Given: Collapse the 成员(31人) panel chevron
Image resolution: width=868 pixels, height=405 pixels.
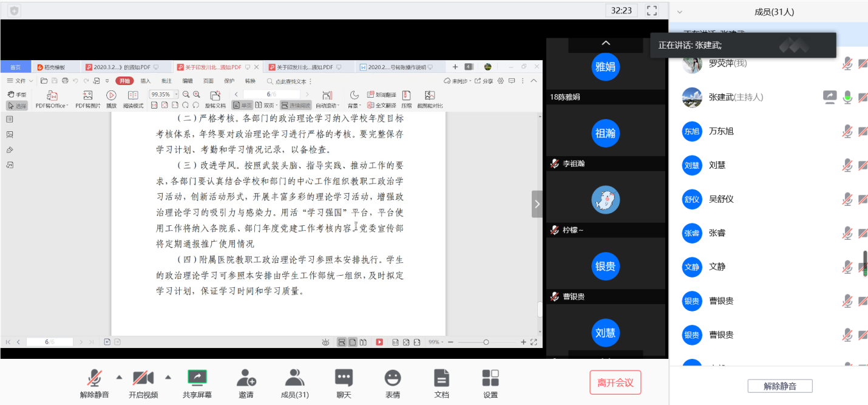Looking at the screenshot, I should point(680,12).
